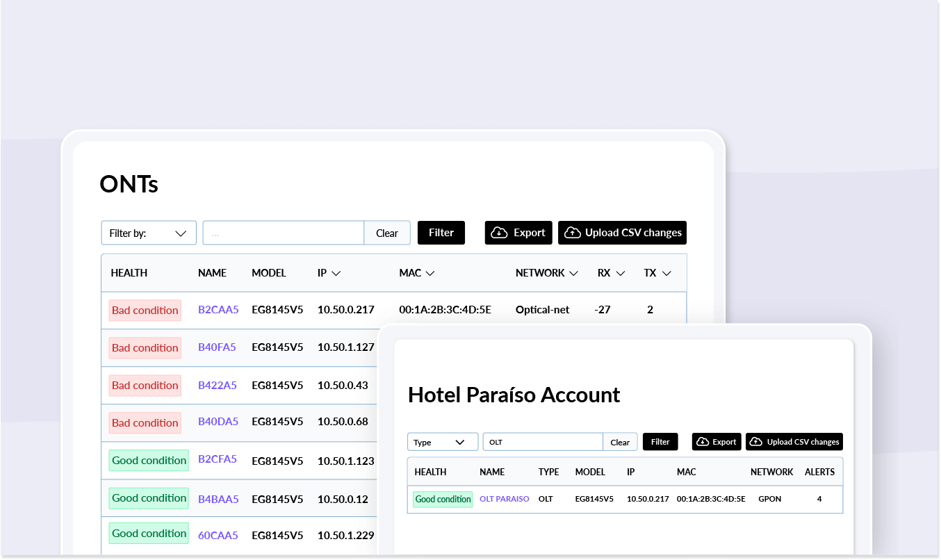Apply Filter in Hotel Paraíso Account

pos(660,442)
